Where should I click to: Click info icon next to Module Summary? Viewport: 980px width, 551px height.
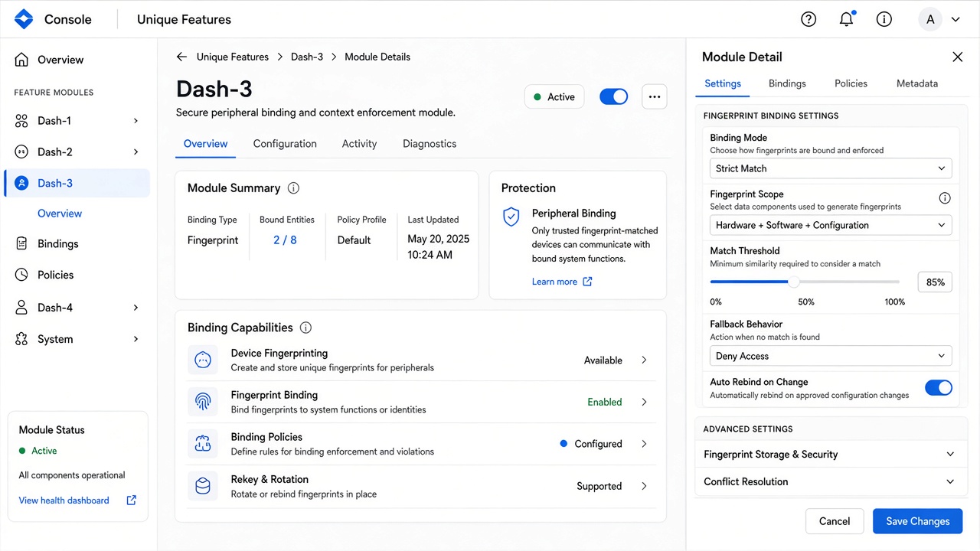pyautogui.click(x=293, y=188)
